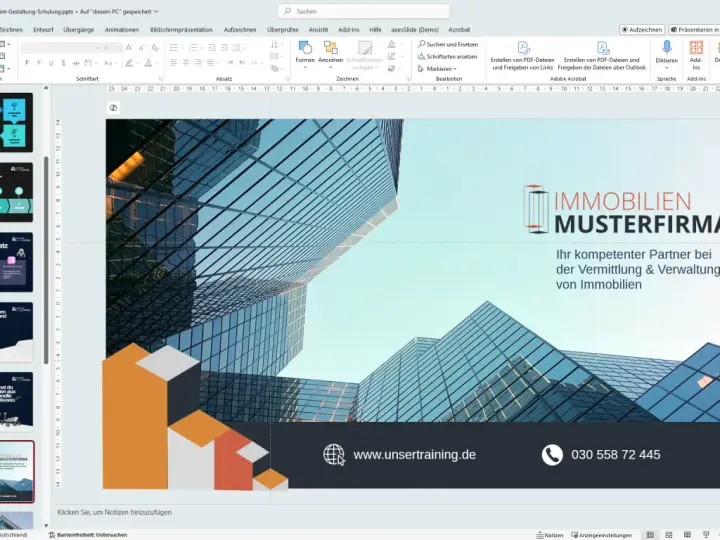
Task: Open character spacing dropdown
Action: [x=90, y=63]
